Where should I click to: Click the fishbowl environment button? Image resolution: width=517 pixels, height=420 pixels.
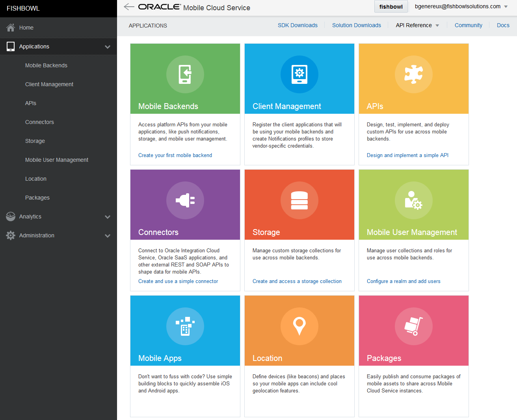tap(391, 7)
